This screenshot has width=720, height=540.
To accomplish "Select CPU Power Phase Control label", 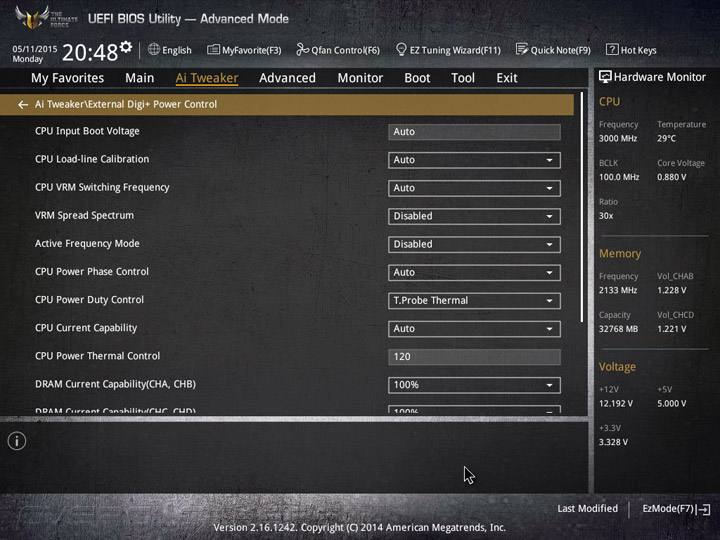I will (x=92, y=271).
